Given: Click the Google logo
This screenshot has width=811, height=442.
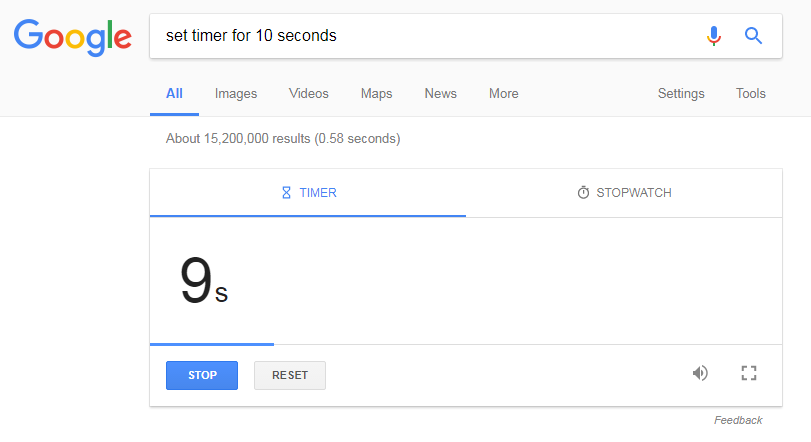Looking at the screenshot, I should coord(72,36).
